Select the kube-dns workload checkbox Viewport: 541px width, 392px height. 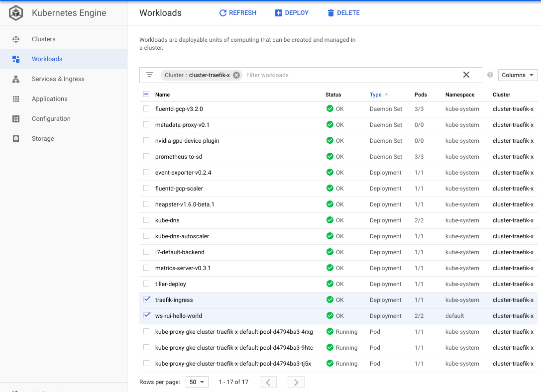(146, 220)
